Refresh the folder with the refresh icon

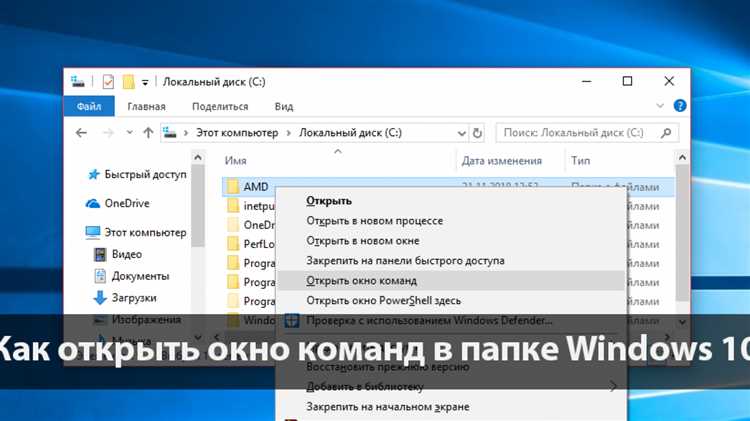coord(477,133)
